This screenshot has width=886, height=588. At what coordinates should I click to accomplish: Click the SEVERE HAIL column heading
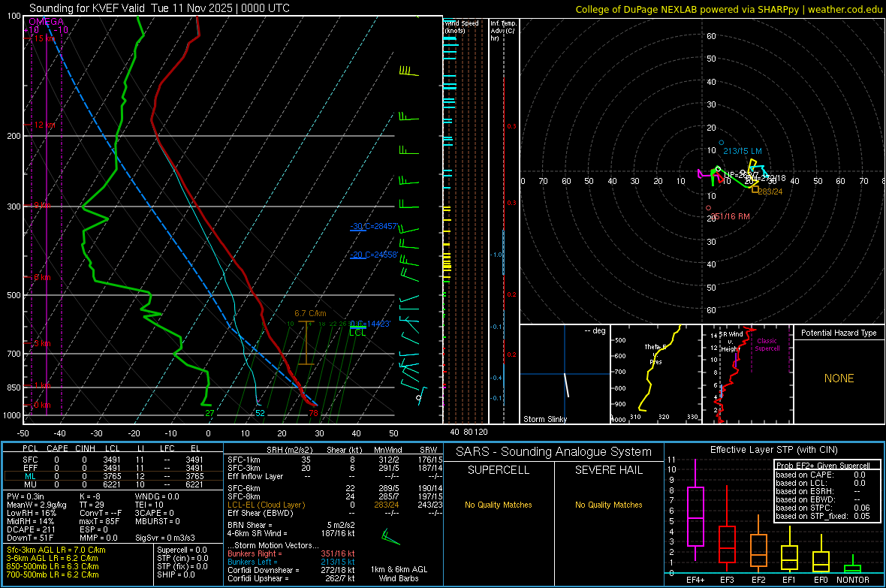608,470
